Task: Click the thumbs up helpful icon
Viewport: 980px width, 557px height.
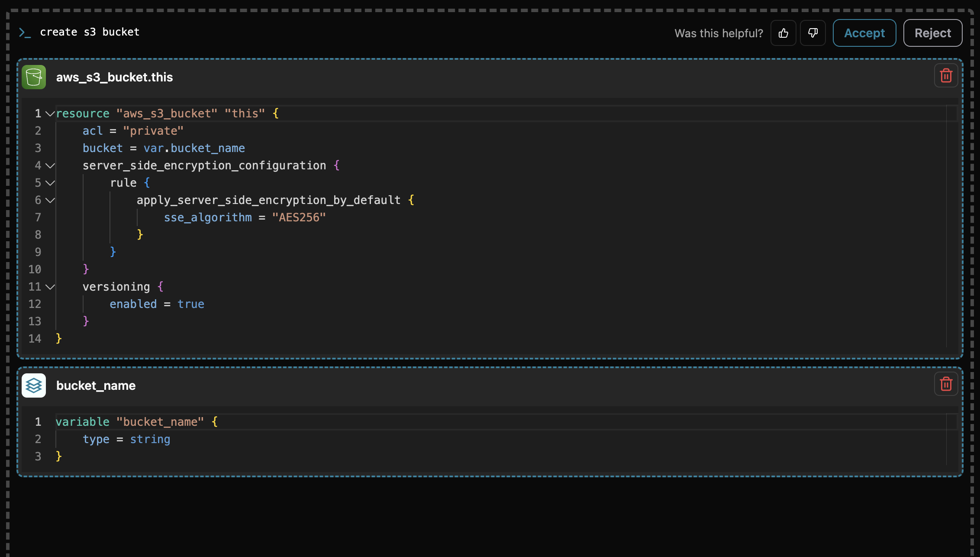Action: point(783,33)
